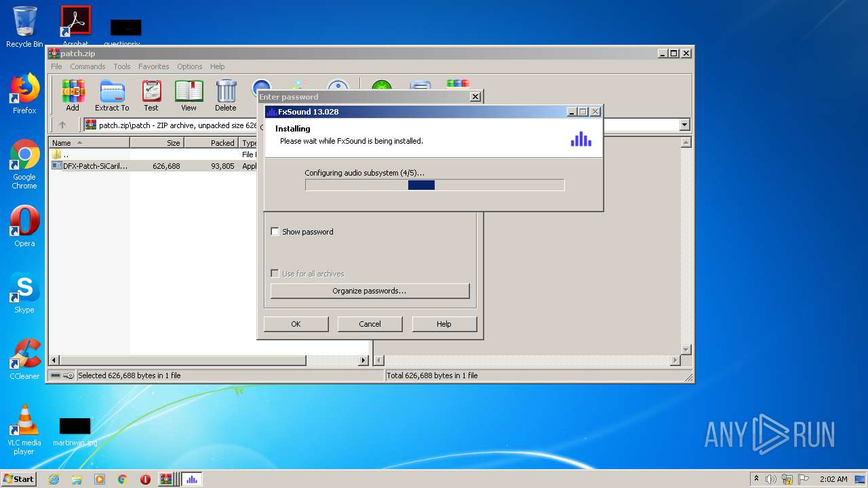Switch to the FxSound installer taskbar button
The height and width of the screenshot is (488, 868).
(x=192, y=479)
